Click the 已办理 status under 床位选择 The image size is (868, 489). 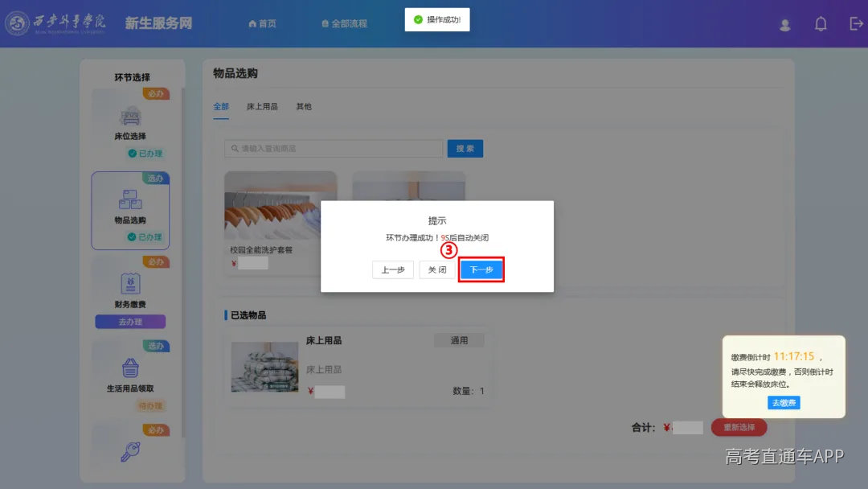click(145, 154)
